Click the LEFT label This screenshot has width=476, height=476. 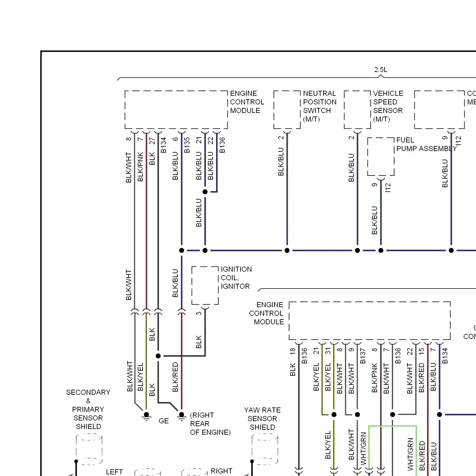click(x=114, y=472)
